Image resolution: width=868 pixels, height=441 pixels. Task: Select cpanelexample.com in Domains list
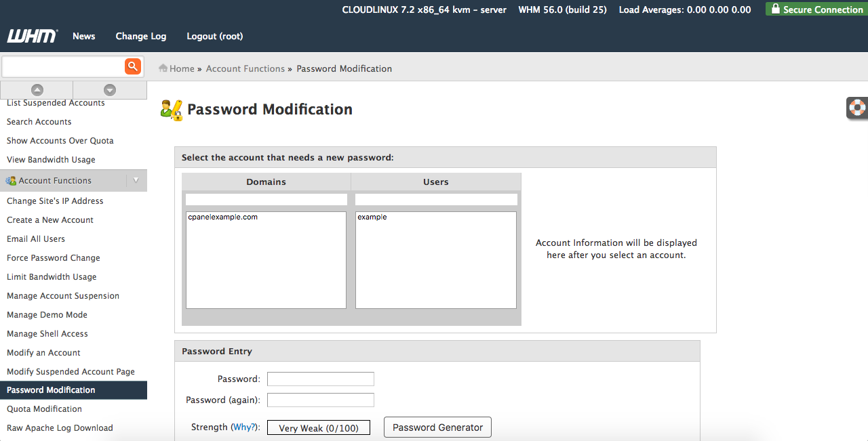point(223,217)
